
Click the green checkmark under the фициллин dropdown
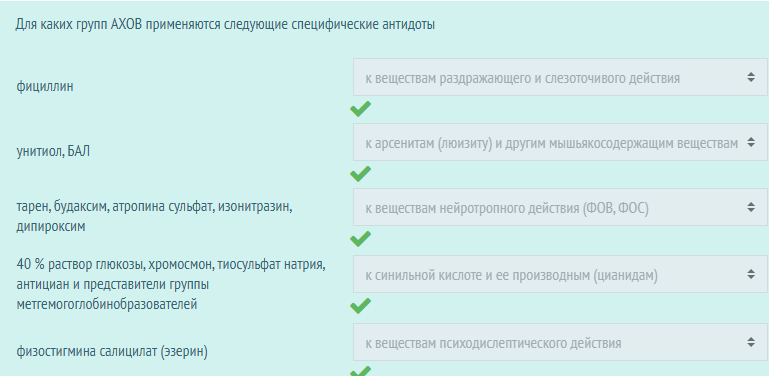point(360,109)
